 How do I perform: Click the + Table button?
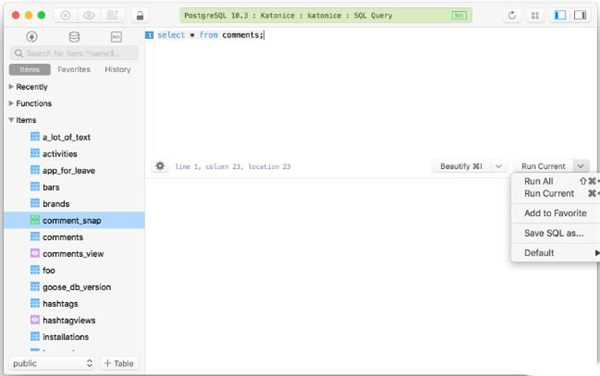(119, 363)
